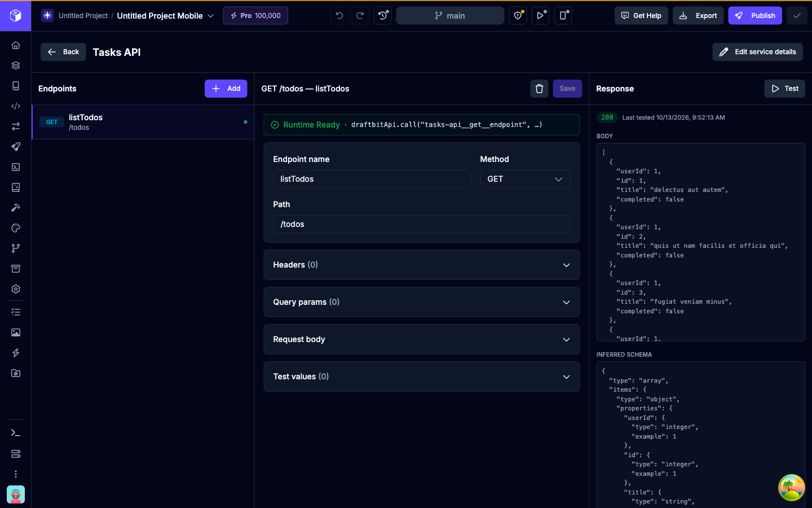Open the stacked layers icon in sidebar
This screenshot has width=812, height=508.
(16, 65)
